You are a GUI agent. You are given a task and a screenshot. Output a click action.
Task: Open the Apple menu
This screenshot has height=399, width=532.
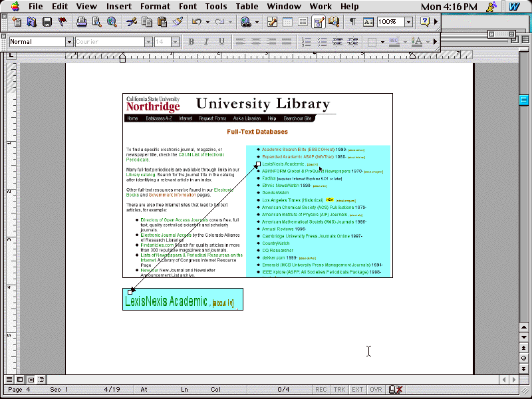pyautogui.click(x=15, y=6)
